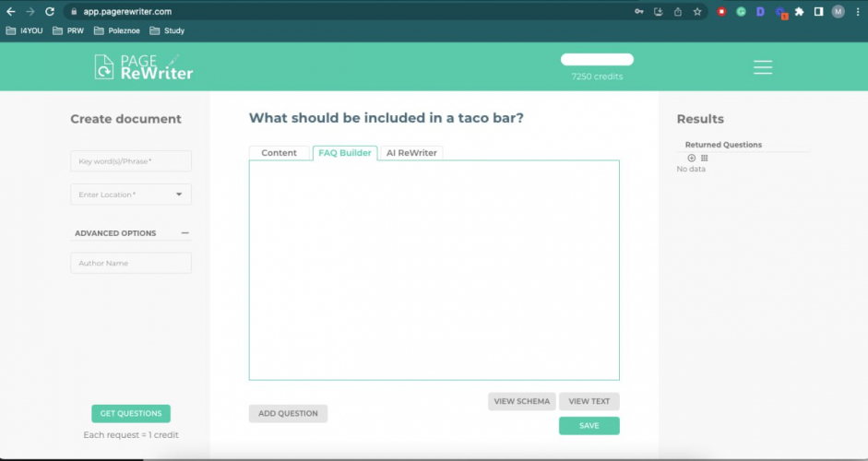
Task: Collapse Advanced Options with the minus icon
Action: (184, 233)
